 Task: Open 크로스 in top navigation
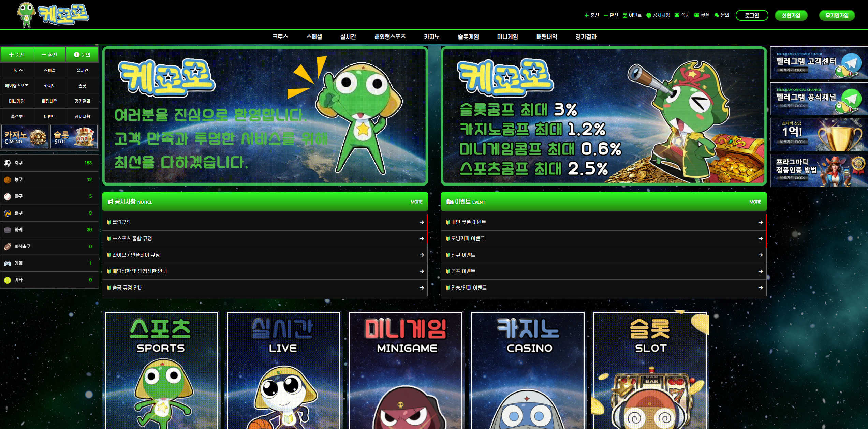[x=280, y=37]
